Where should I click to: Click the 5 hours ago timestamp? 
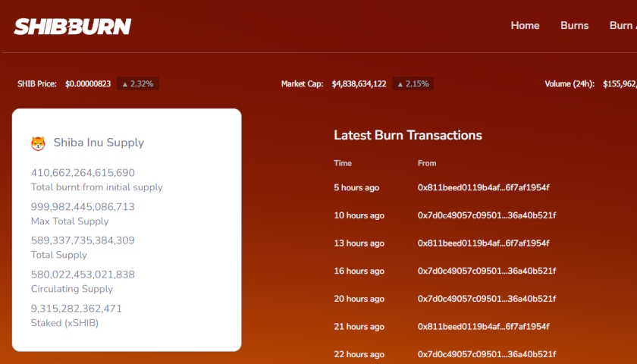pyautogui.click(x=356, y=188)
